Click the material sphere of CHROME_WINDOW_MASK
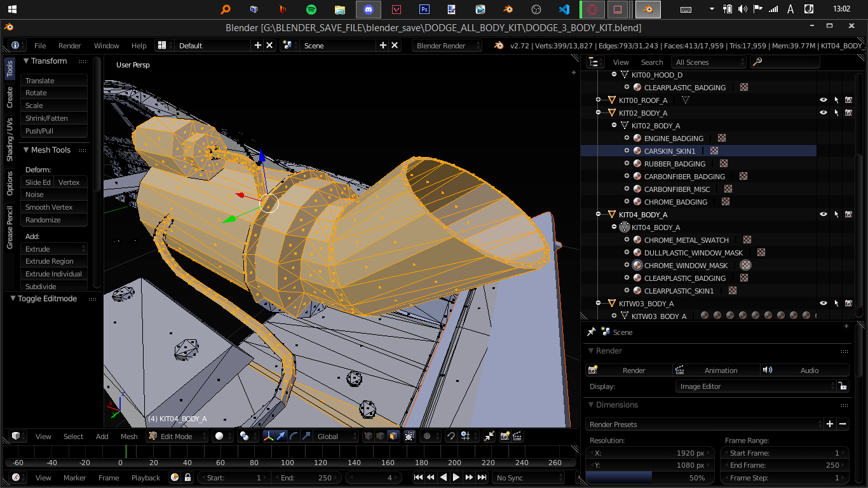This screenshot has width=868, height=488. pos(637,265)
